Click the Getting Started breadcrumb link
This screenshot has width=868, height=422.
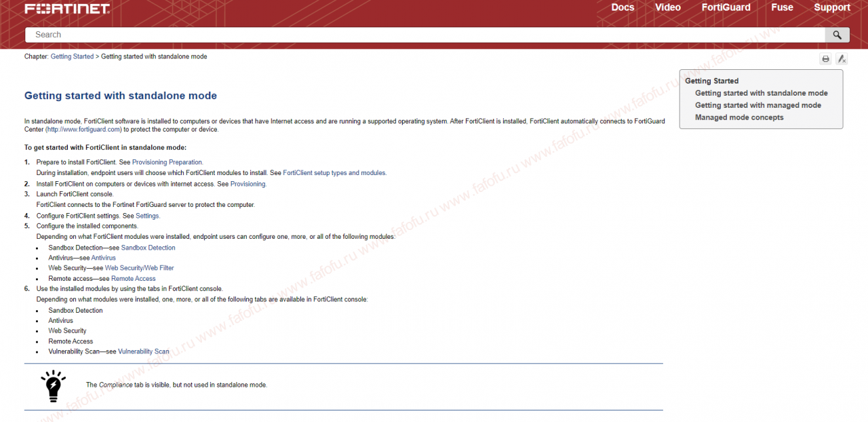[x=72, y=56]
